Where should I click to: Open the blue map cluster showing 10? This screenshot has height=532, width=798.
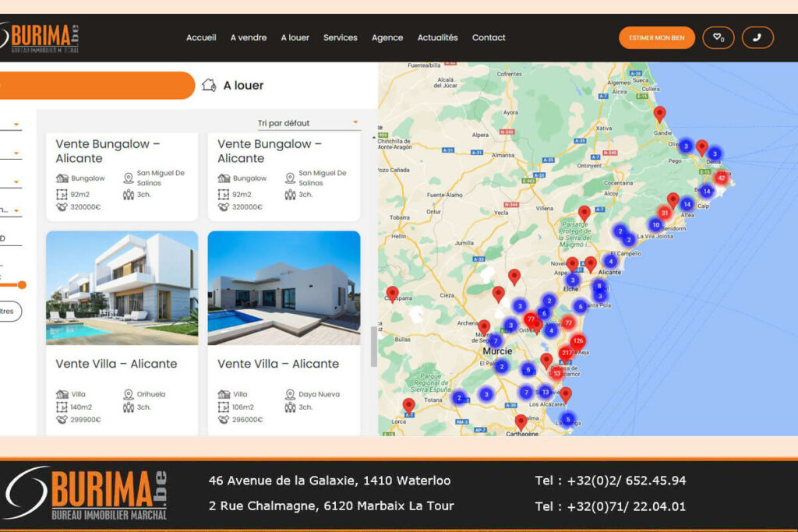click(x=655, y=225)
